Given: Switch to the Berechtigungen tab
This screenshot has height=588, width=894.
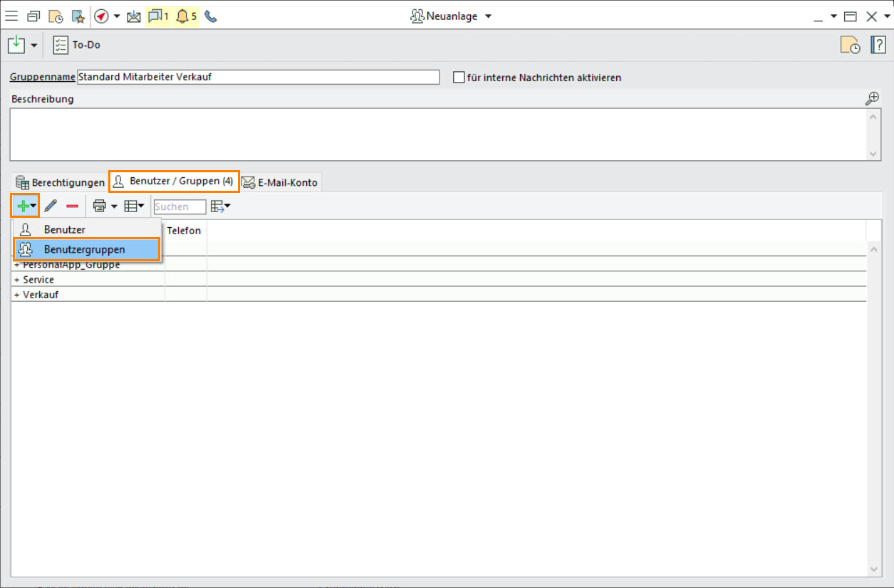Looking at the screenshot, I should tap(60, 183).
